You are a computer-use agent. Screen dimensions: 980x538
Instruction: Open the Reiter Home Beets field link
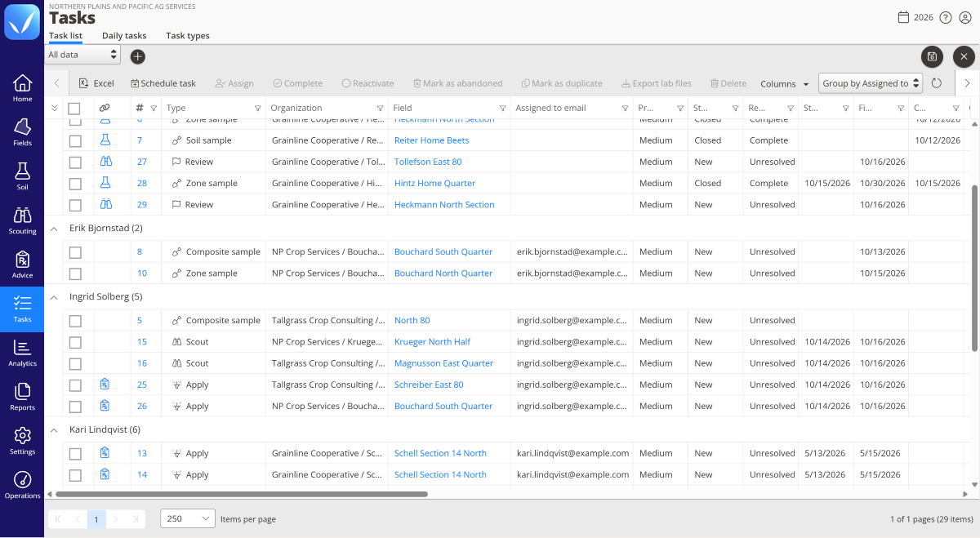coord(432,140)
